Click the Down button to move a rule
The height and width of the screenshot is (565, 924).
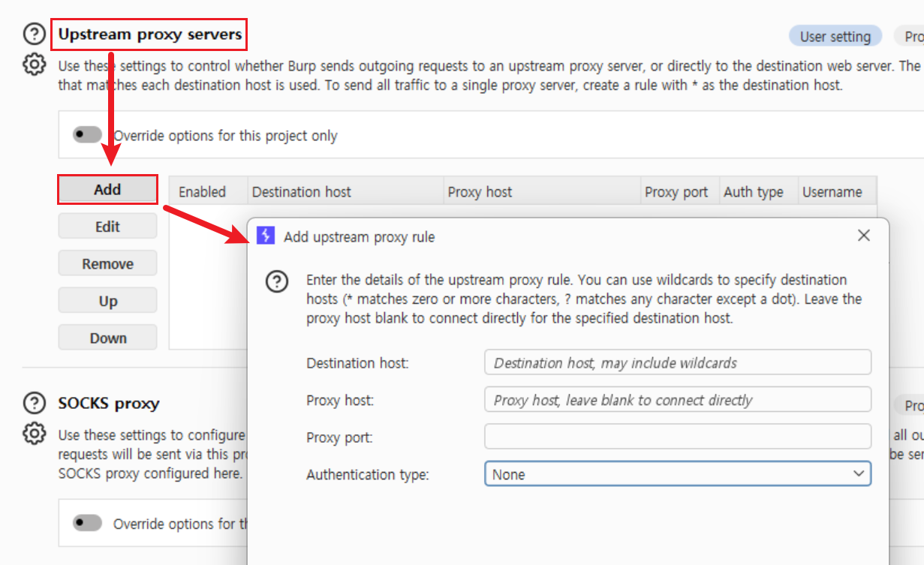click(x=107, y=338)
